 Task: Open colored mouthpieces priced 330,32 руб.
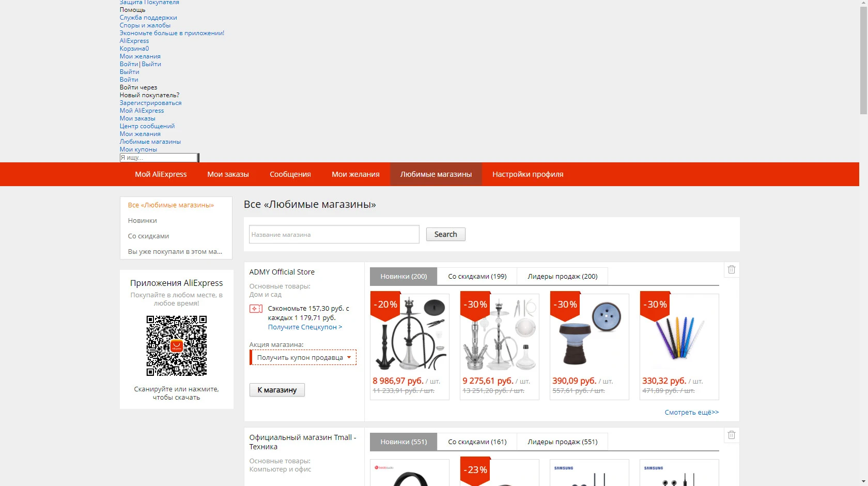tap(679, 346)
